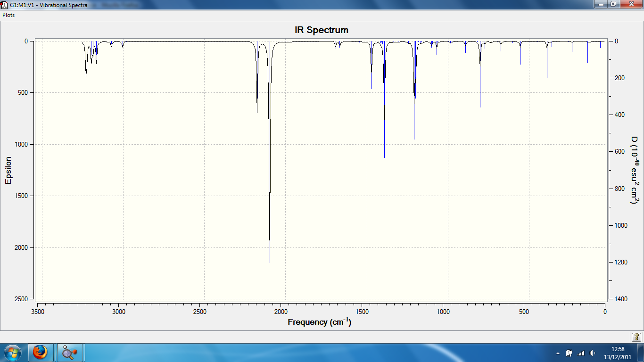This screenshot has height=362, width=644.
Task: Open the battery power tray icon
Action: (x=569, y=353)
